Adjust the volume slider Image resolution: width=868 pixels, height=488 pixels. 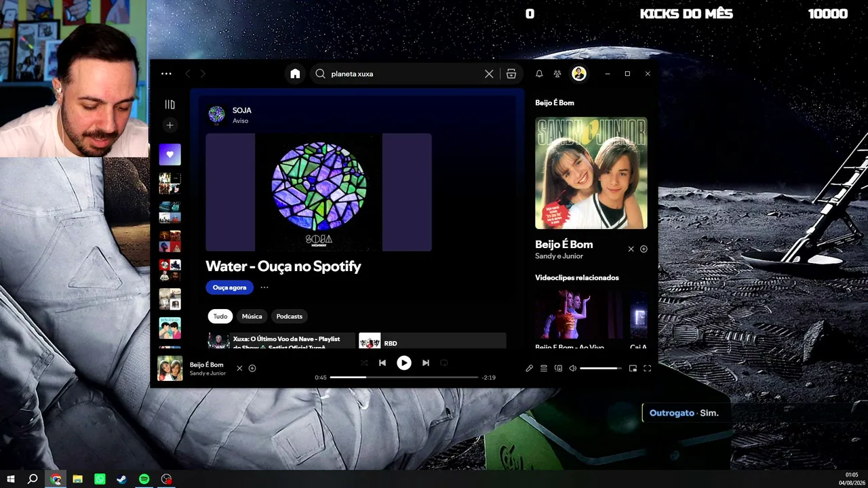coord(601,368)
